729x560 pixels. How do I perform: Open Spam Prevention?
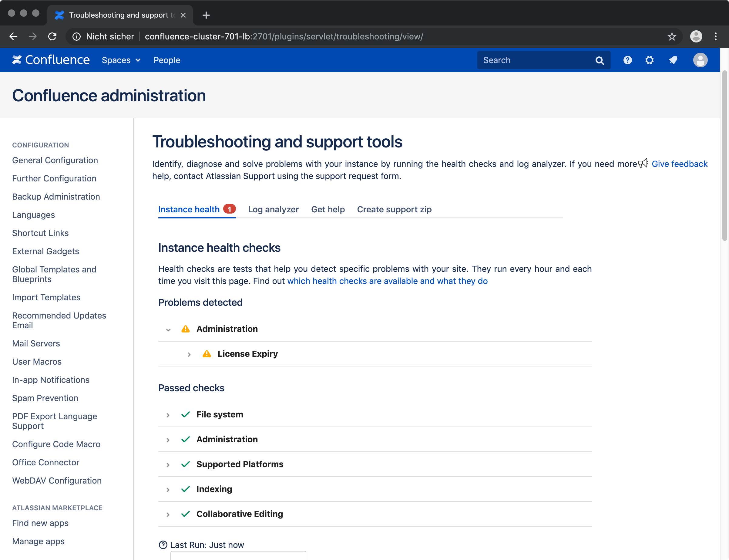(x=45, y=398)
